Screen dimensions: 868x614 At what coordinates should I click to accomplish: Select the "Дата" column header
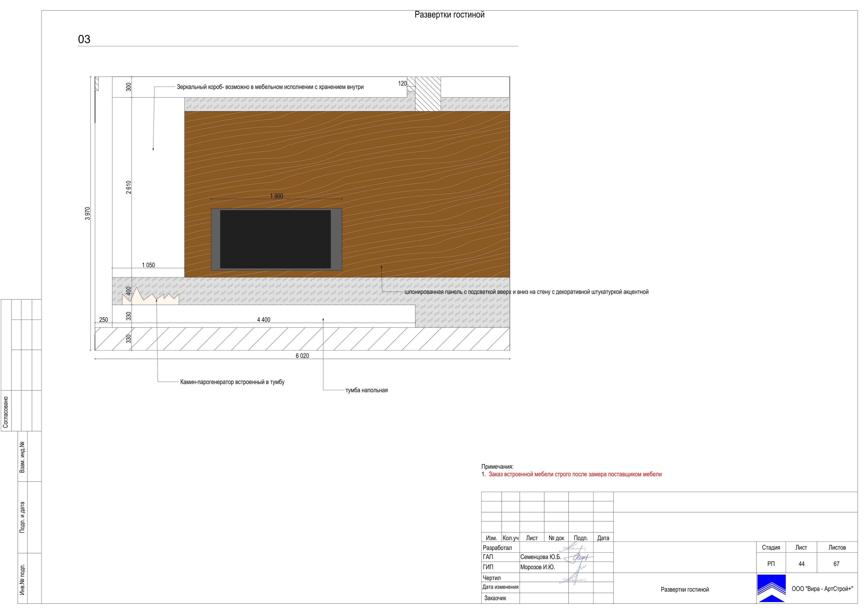click(603, 538)
